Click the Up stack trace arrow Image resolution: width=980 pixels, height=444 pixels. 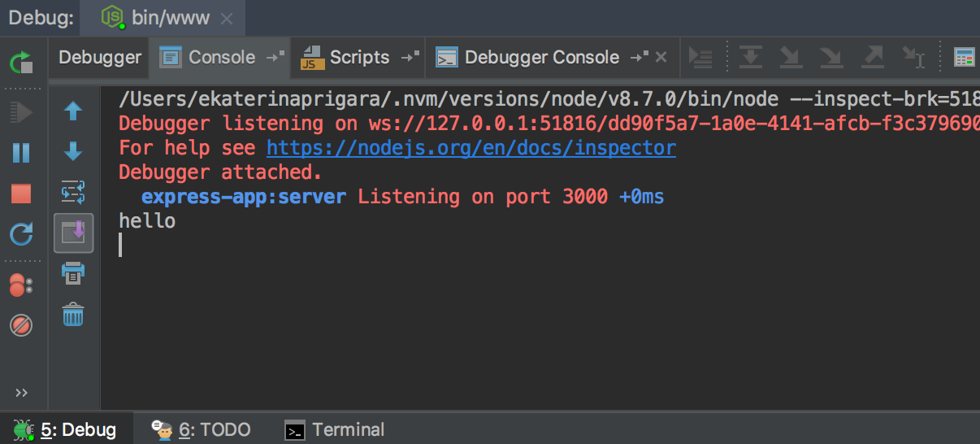tap(74, 111)
